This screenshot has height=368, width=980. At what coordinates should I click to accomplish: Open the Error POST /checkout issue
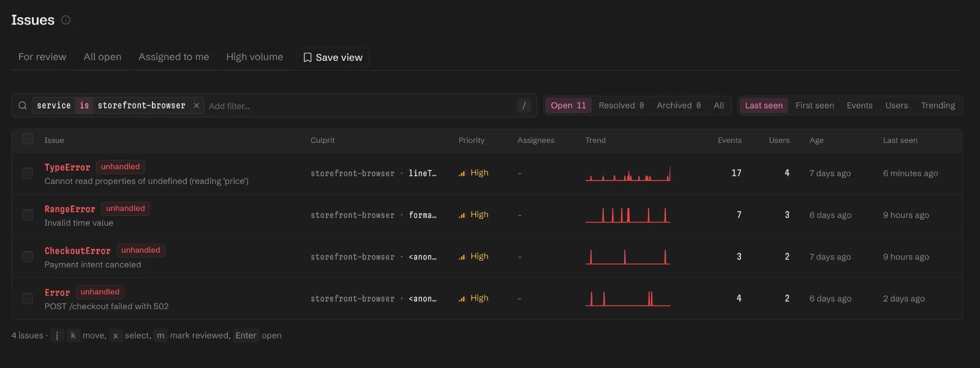57,293
